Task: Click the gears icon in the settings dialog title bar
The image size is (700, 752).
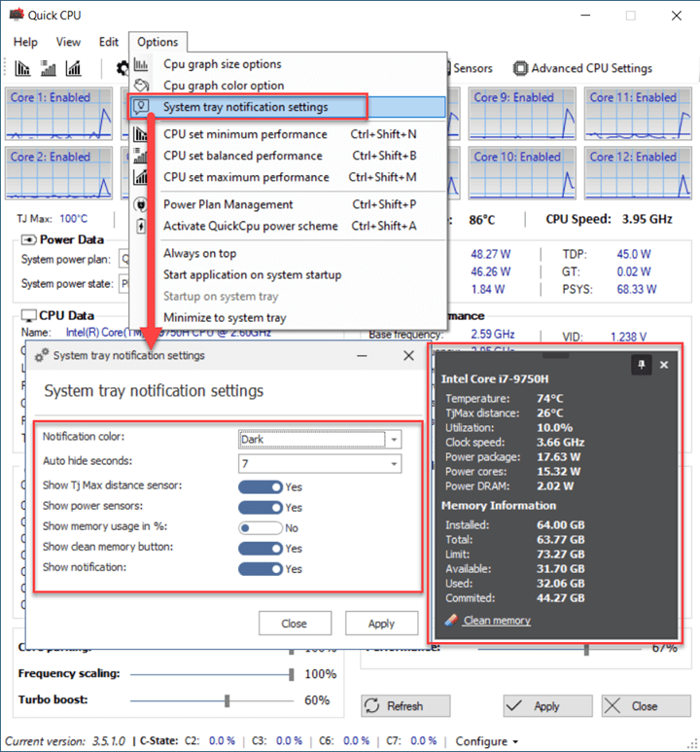Action: [x=42, y=355]
